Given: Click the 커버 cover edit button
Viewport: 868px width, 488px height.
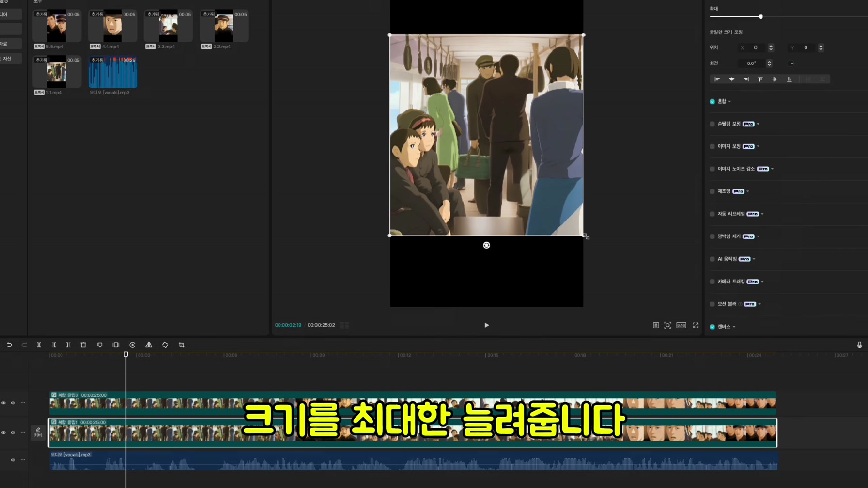Looking at the screenshot, I should pos(38,432).
